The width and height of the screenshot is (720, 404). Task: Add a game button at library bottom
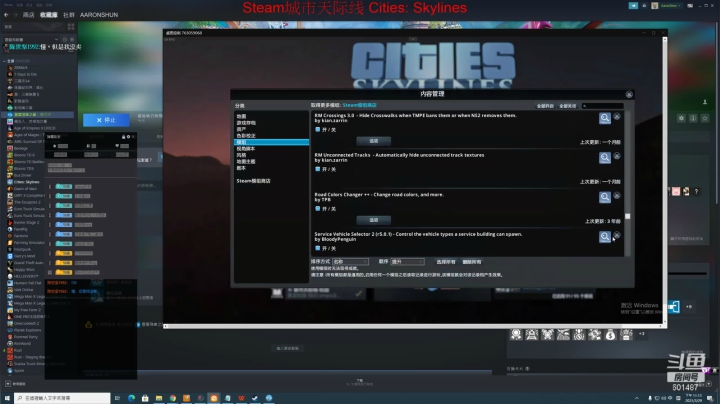click(16, 384)
